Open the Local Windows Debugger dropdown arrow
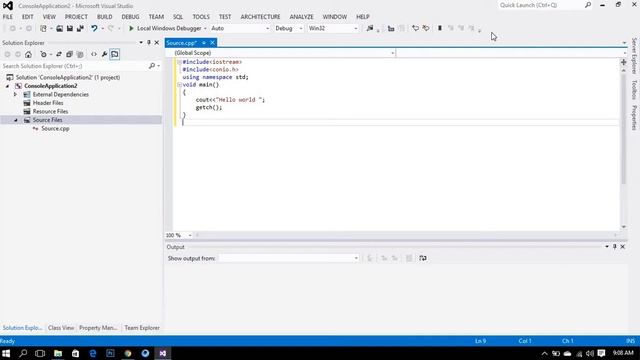 (205, 29)
